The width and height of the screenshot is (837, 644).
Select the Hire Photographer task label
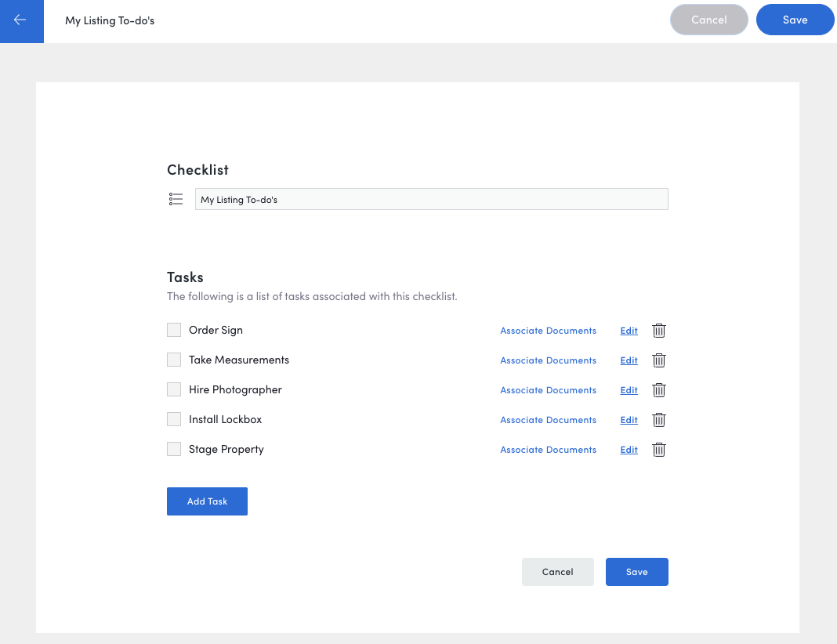pyautogui.click(x=235, y=390)
